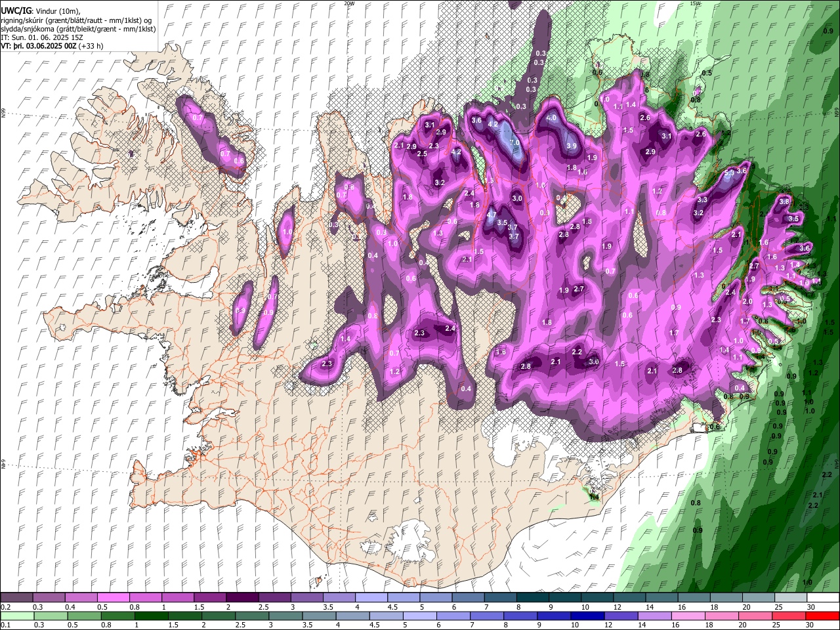Pick the darkest purple swatch labeled 2 in upper legend
The image size is (840, 630).
point(241,598)
